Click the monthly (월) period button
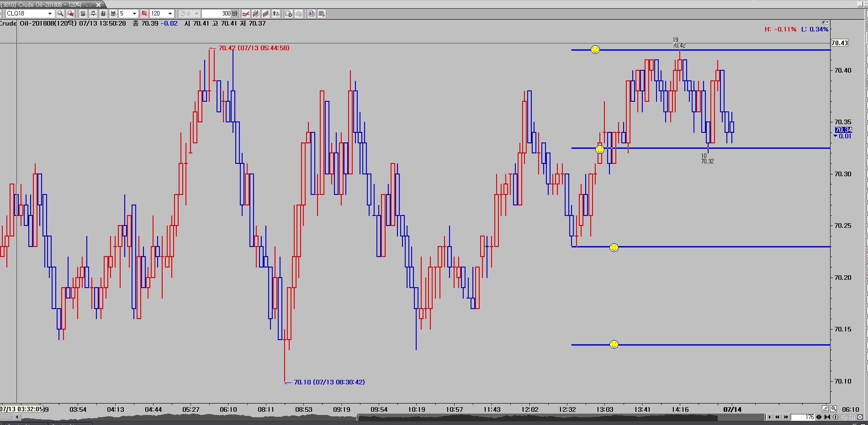 pyautogui.click(x=103, y=14)
